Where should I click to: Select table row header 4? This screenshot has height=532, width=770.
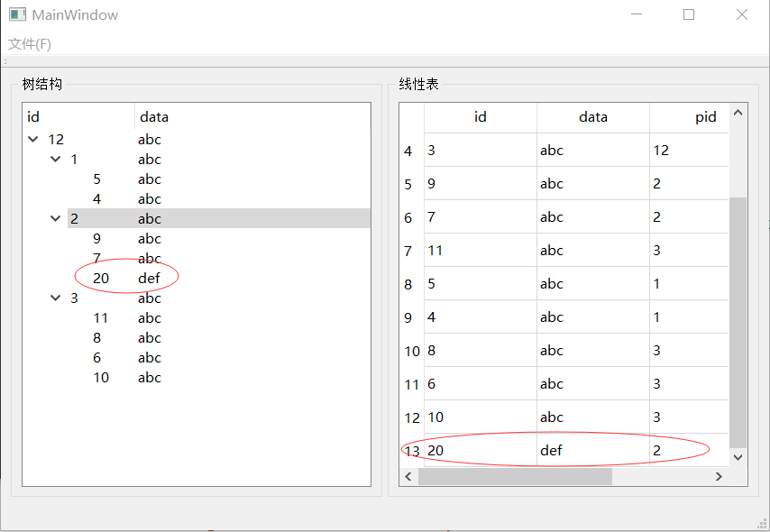(x=412, y=151)
